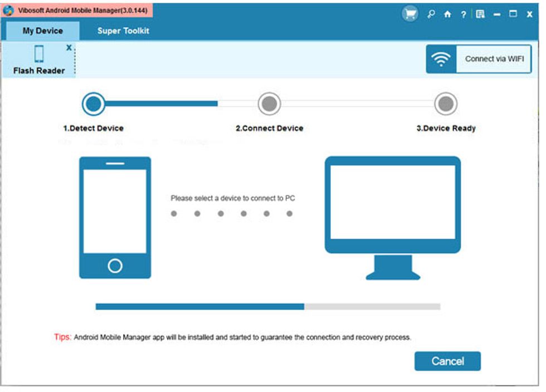Click the '2.Connect Device' label
The image size is (546, 392).
pyautogui.click(x=270, y=129)
